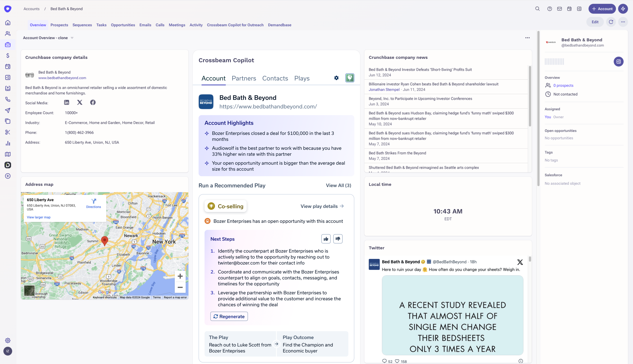Switch to the Prospects tab
This screenshot has width=633, height=364.
click(x=59, y=25)
